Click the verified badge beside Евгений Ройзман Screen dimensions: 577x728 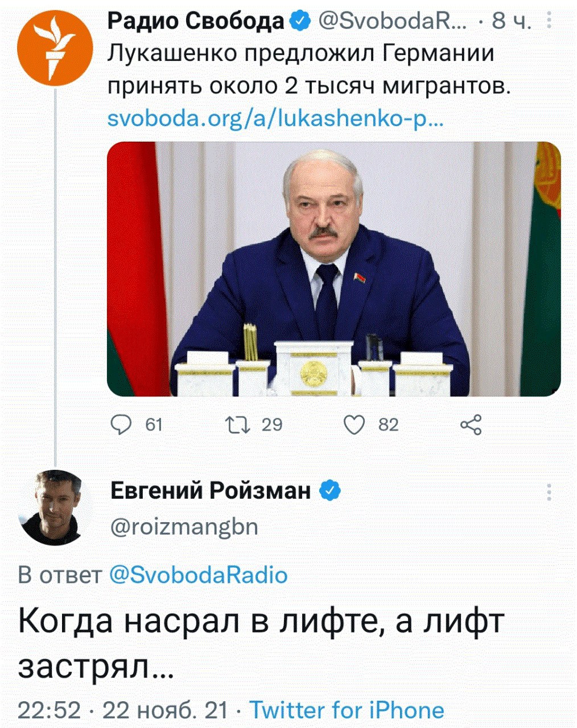coord(330,490)
